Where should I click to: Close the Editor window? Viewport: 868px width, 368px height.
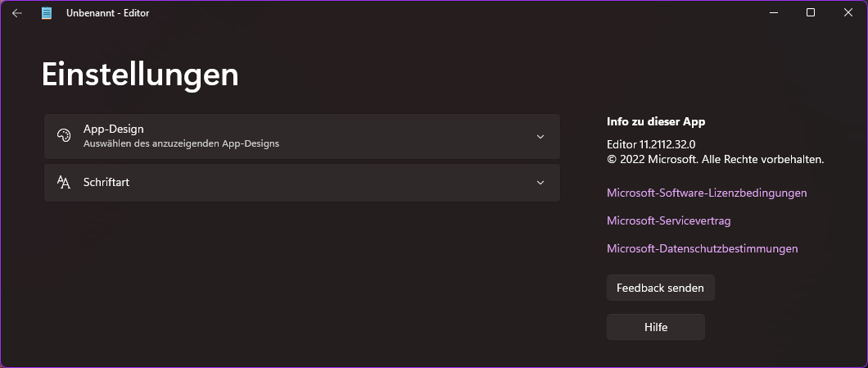(x=848, y=12)
